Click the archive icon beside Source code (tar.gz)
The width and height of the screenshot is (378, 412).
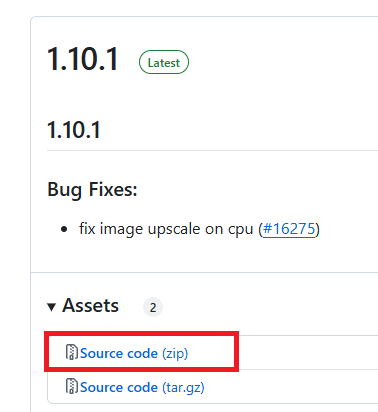tap(71, 386)
